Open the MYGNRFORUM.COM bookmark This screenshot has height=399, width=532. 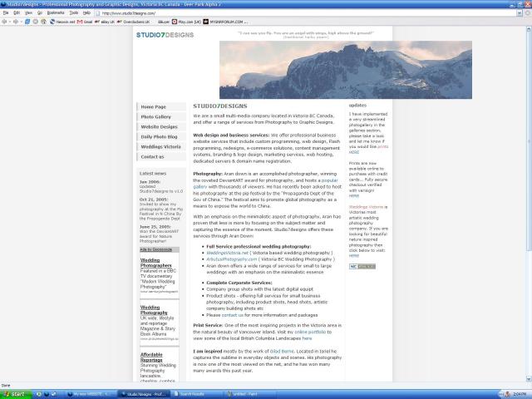point(225,22)
